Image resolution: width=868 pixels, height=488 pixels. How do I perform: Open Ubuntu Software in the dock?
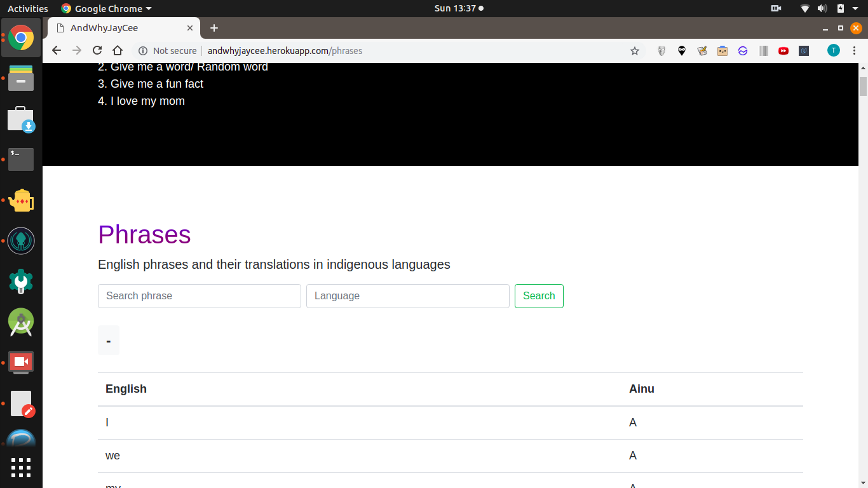(21, 119)
